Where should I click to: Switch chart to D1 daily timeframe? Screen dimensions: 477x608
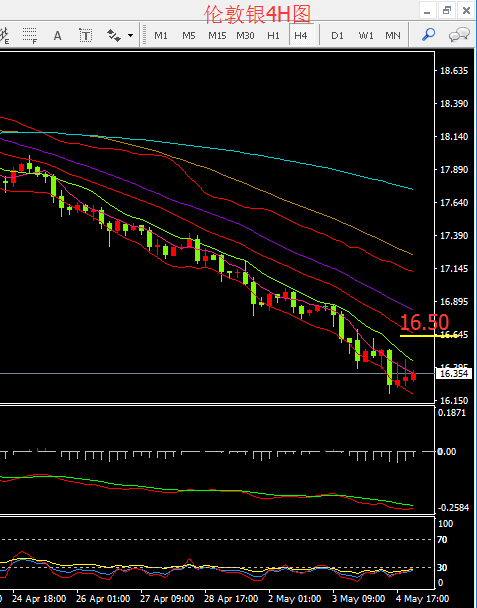(x=337, y=36)
